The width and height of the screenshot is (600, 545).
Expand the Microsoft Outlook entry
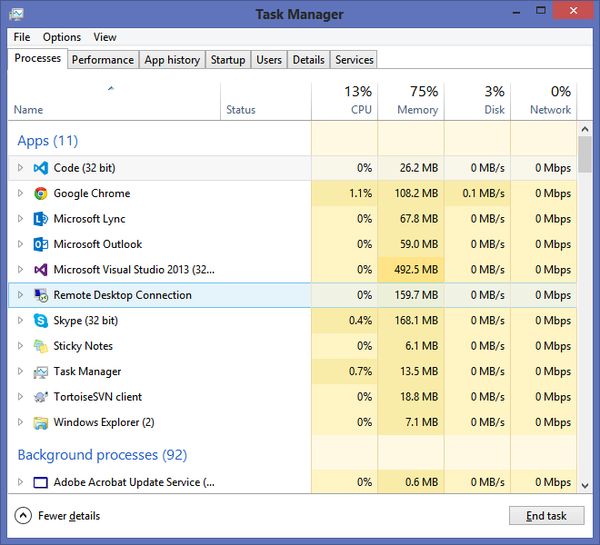20,244
